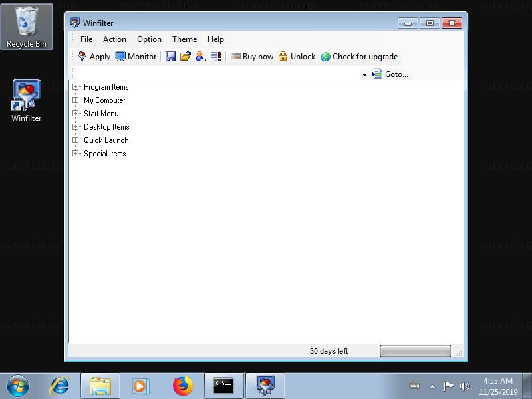Viewport: 532px width, 399px height.
Task: Switch to the Command Prompt taskbar window
Action: 224,386
